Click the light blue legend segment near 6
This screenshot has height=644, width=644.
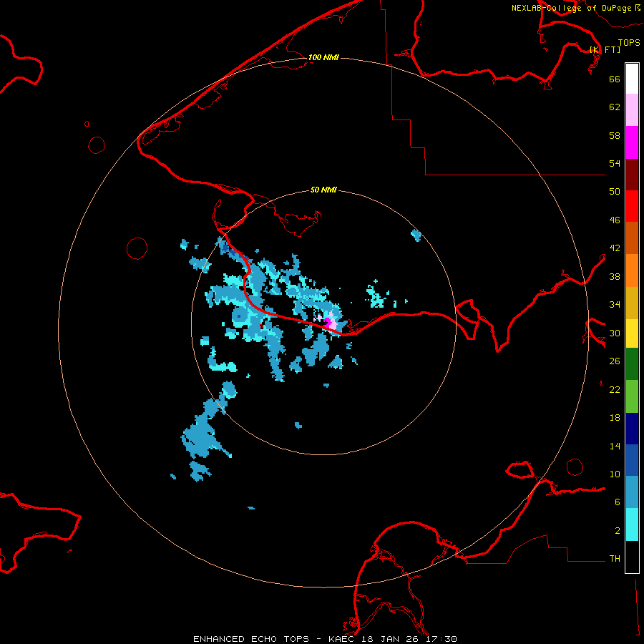[x=632, y=492]
